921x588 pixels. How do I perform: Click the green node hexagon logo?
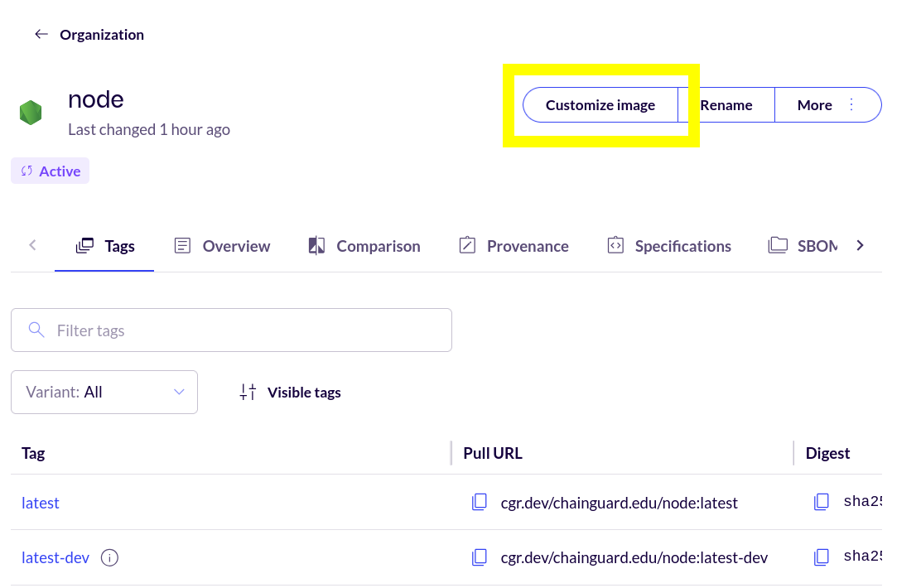point(31,111)
